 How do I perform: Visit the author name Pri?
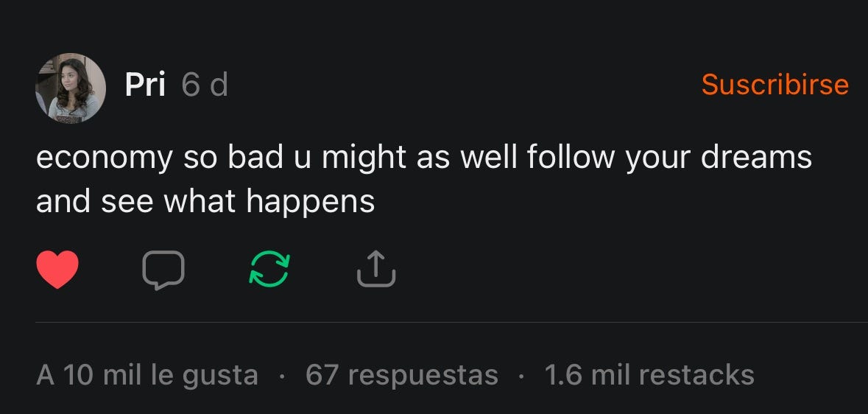pos(145,85)
